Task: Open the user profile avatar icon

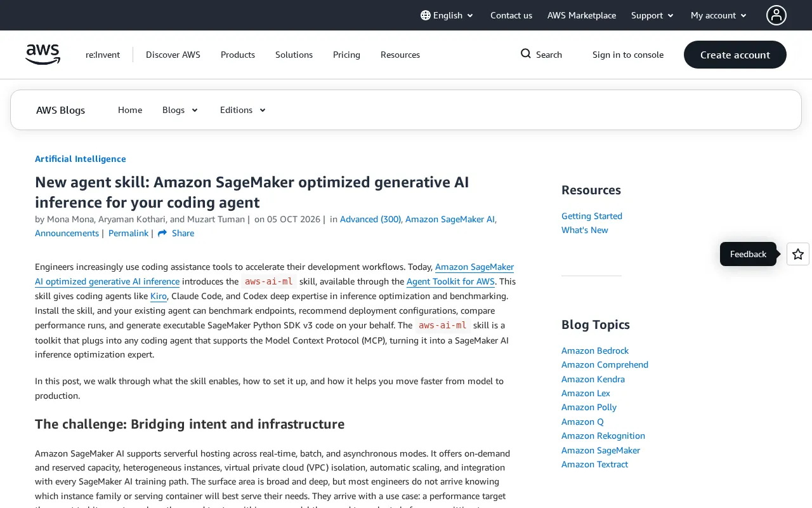Action: tap(776, 15)
